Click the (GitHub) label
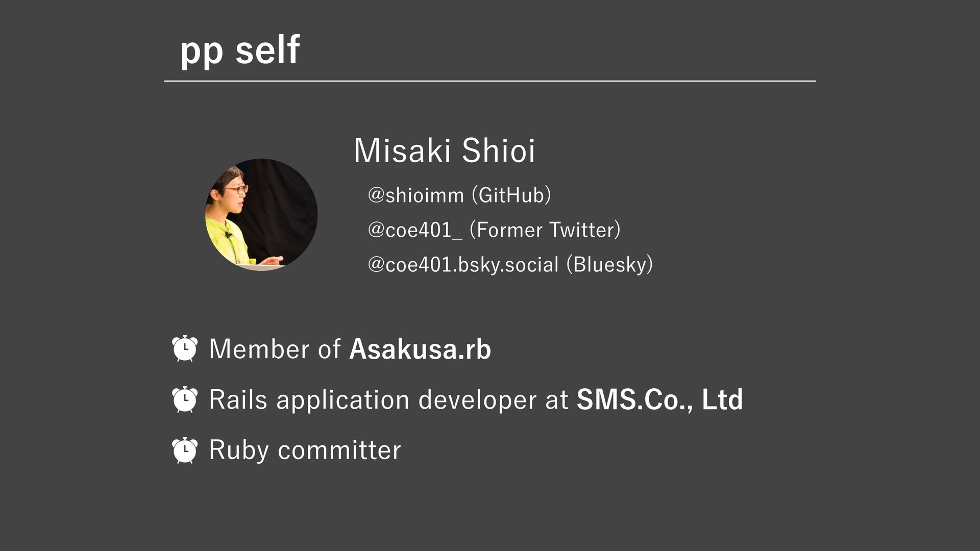Viewport: 980px width, 551px height. (x=511, y=195)
